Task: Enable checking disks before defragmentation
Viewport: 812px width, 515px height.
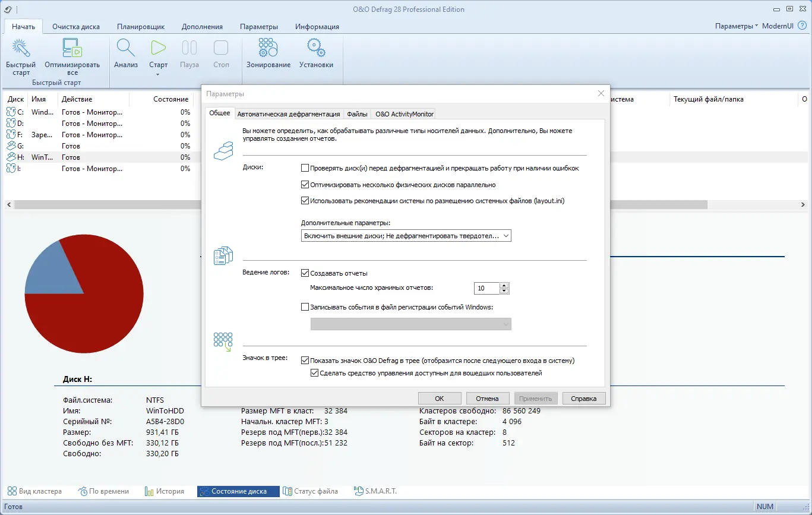Action: point(305,167)
